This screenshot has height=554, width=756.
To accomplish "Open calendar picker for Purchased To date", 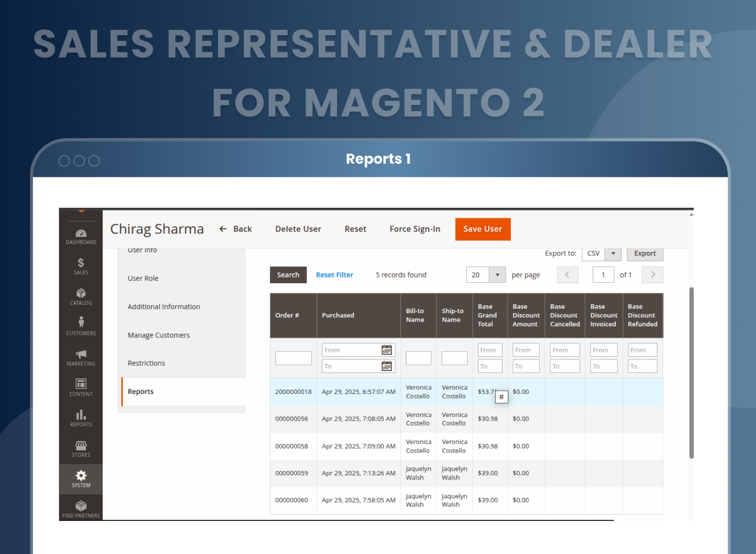I will click(x=386, y=366).
